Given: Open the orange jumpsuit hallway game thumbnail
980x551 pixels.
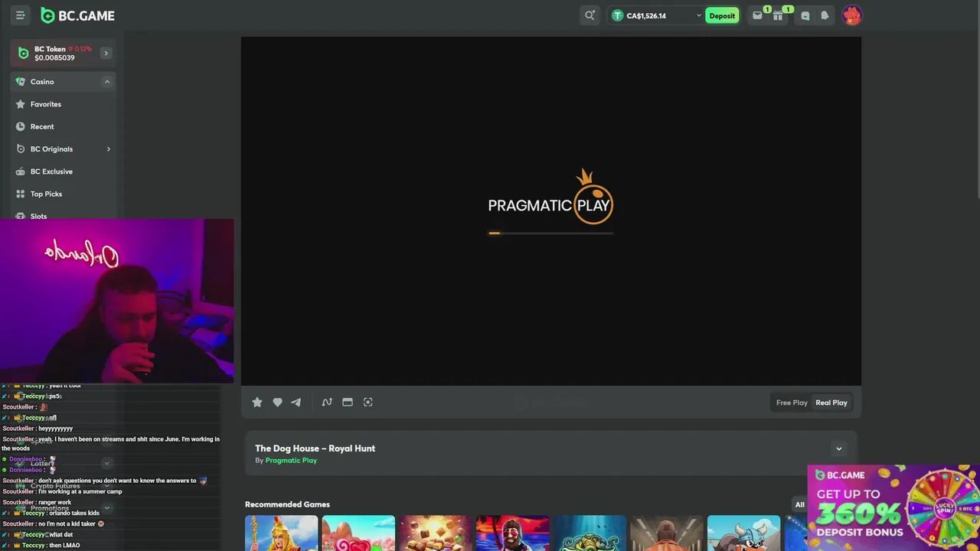Looking at the screenshot, I should [666, 533].
